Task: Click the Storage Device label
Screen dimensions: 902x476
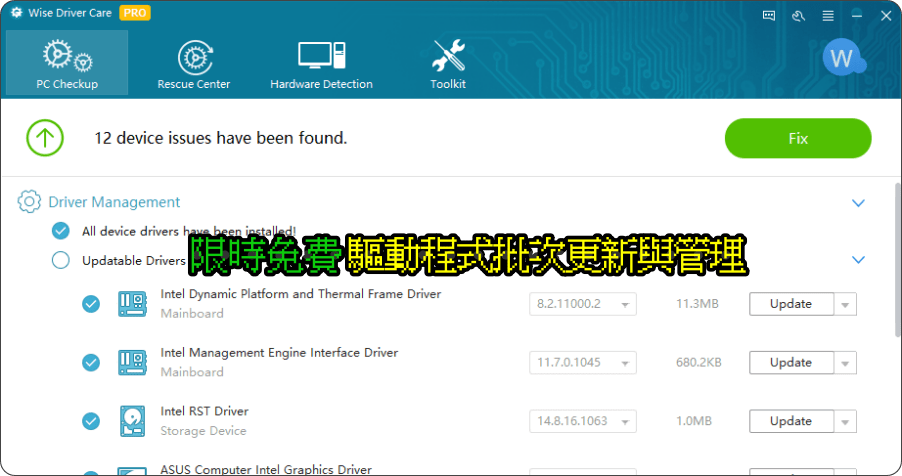Action: [x=203, y=431]
